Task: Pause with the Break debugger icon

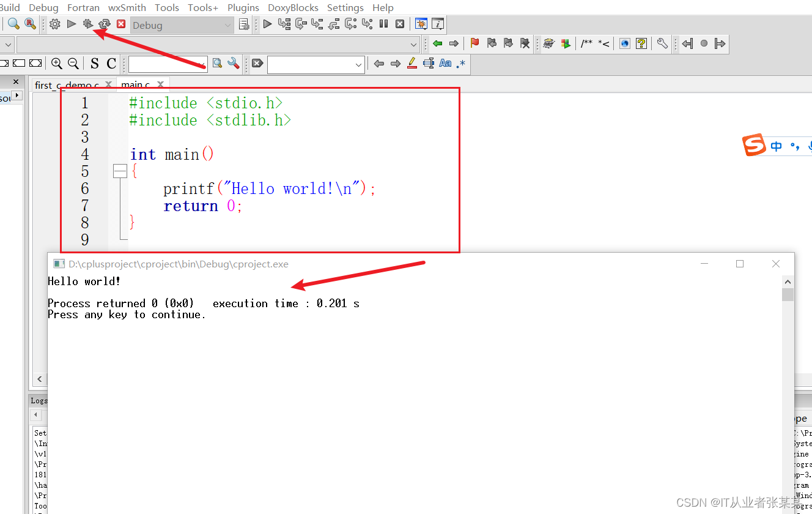Action: [384, 24]
